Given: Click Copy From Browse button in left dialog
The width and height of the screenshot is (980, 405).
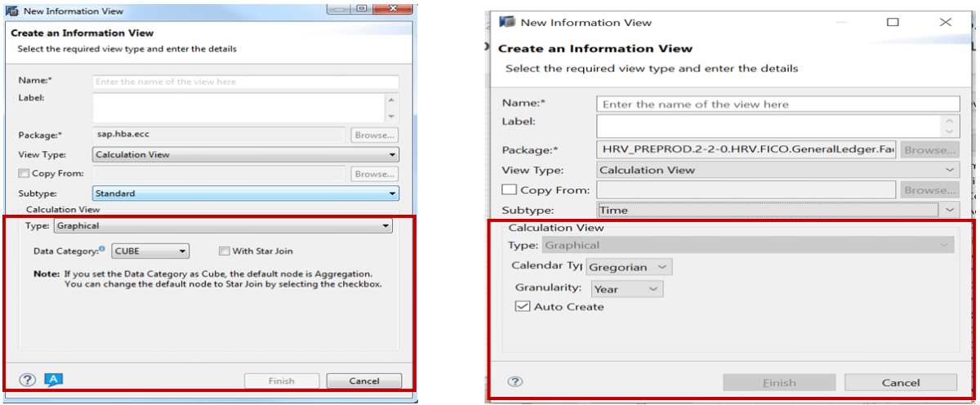Looking at the screenshot, I should click(x=375, y=174).
